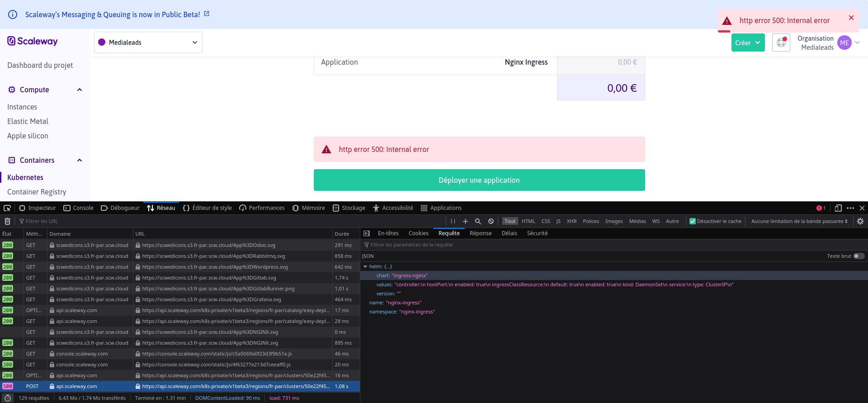The width and height of the screenshot is (868, 403).
Task: Open the support icon beside Créer
Action: click(781, 43)
